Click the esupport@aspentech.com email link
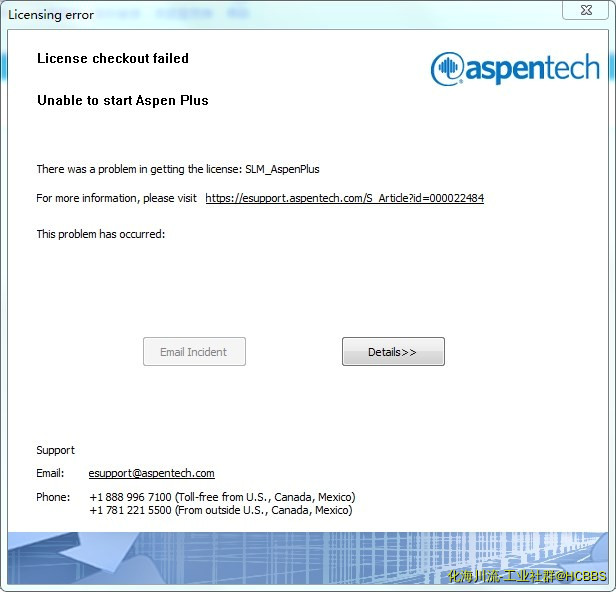This screenshot has width=616, height=592. point(152,473)
